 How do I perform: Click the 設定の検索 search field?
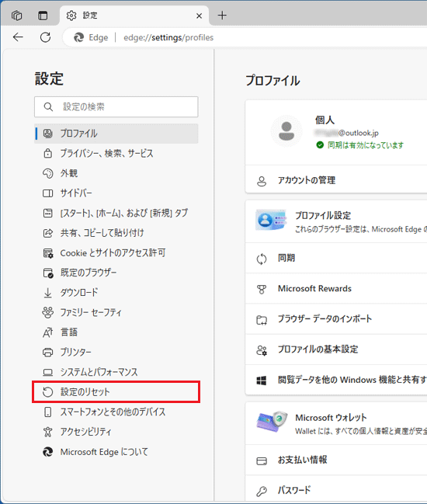pyautogui.click(x=116, y=106)
